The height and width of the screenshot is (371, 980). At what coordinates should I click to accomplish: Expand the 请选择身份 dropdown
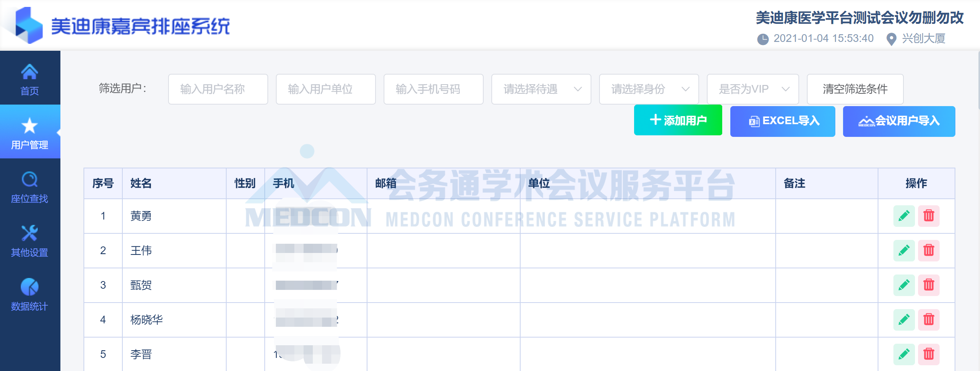tap(649, 89)
